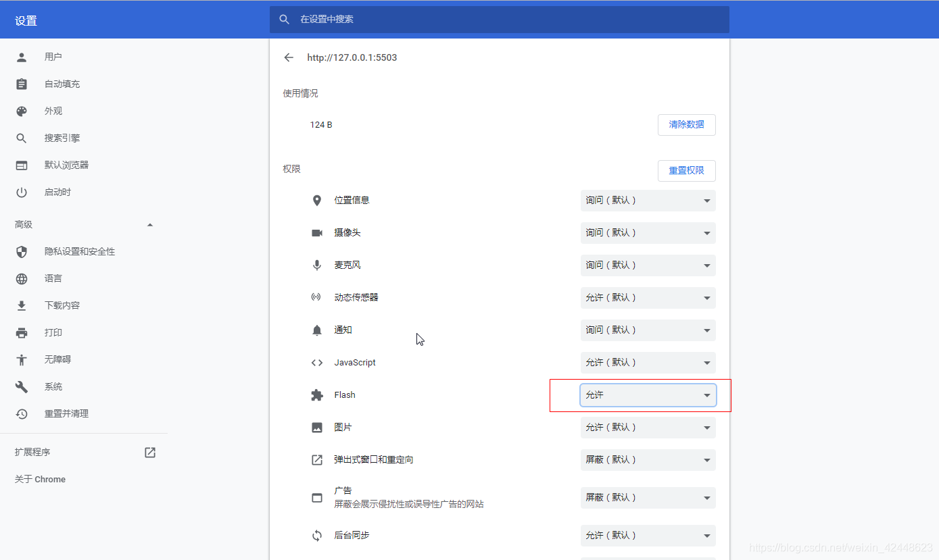
Task: Collapse the 高级 section
Action: pos(150,224)
